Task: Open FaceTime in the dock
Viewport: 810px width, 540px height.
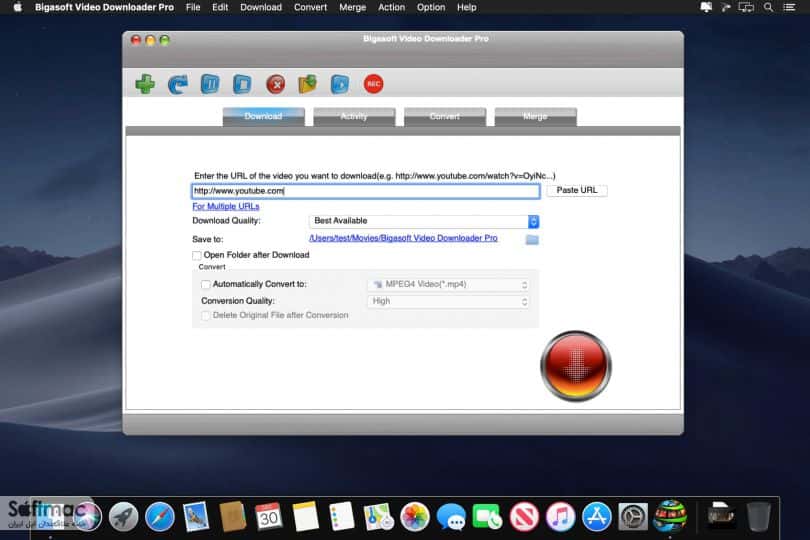Action: 487,517
